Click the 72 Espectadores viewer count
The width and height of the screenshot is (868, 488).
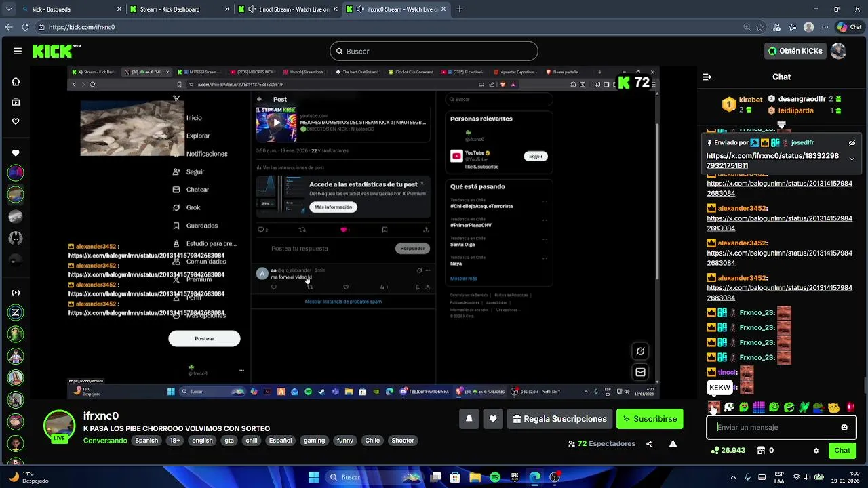click(601, 443)
